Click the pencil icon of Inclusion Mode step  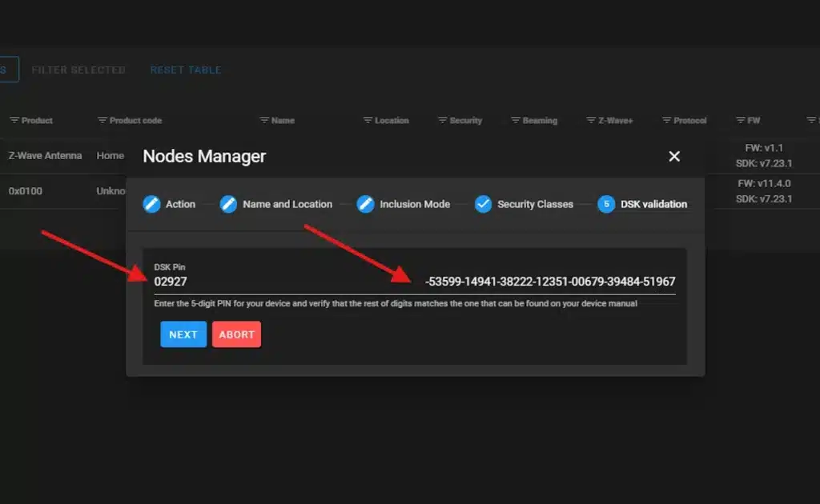click(365, 204)
